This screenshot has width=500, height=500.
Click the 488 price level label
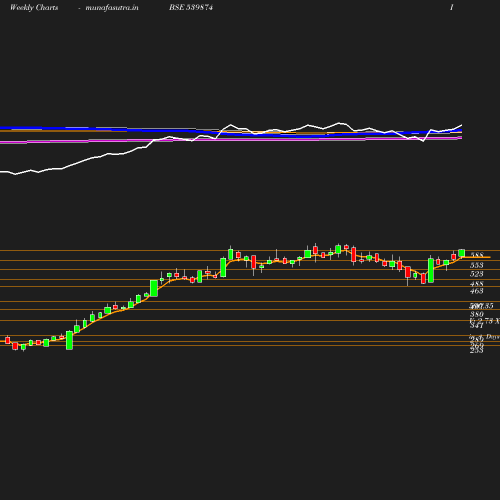pyautogui.click(x=477, y=284)
